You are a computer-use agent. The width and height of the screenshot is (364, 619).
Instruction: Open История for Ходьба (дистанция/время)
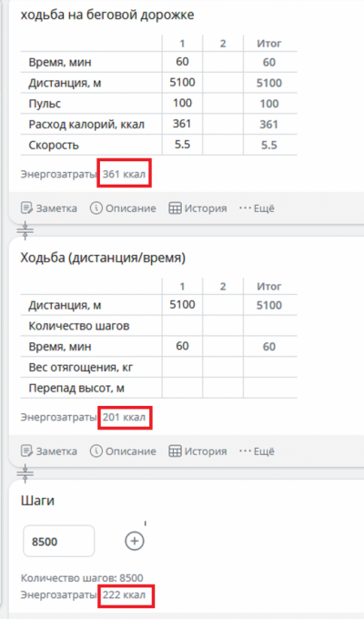click(x=197, y=451)
